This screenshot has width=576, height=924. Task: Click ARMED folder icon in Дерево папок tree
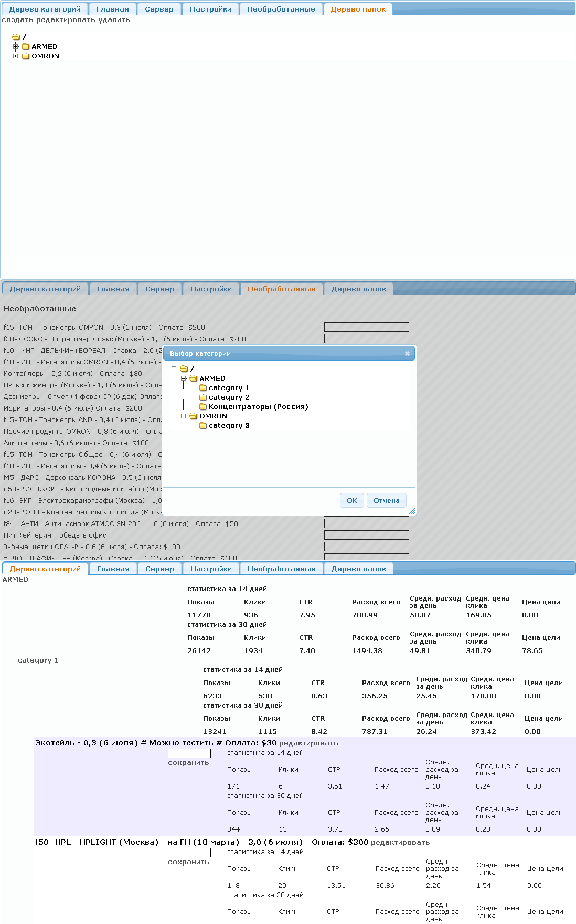point(26,47)
